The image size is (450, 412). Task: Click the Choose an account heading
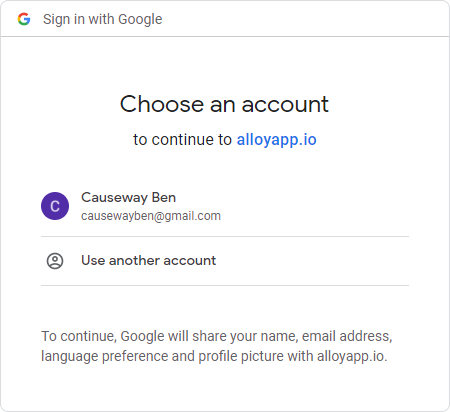click(x=224, y=104)
